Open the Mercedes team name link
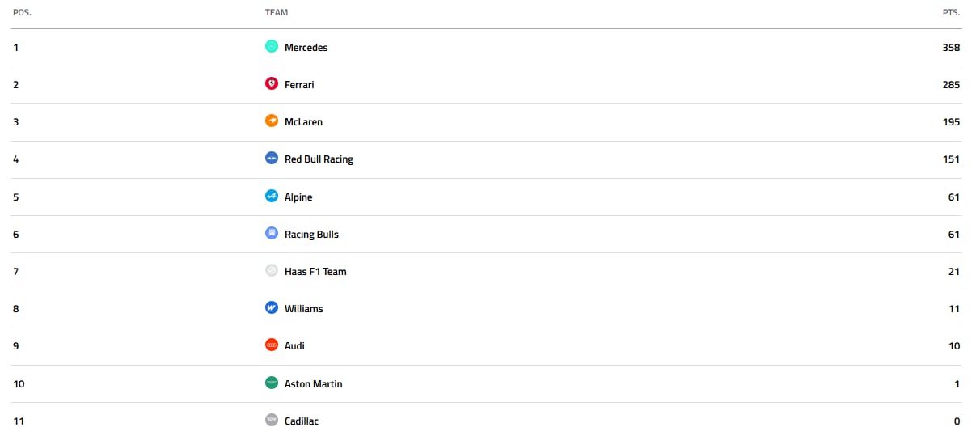Viewport: 980px width, 436px height. (306, 48)
